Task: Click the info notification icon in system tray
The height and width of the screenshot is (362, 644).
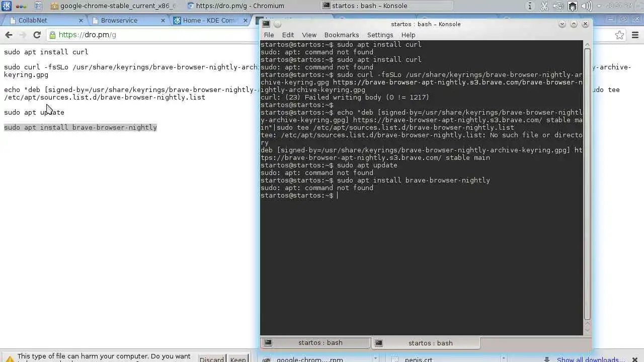Action: coord(530,6)
